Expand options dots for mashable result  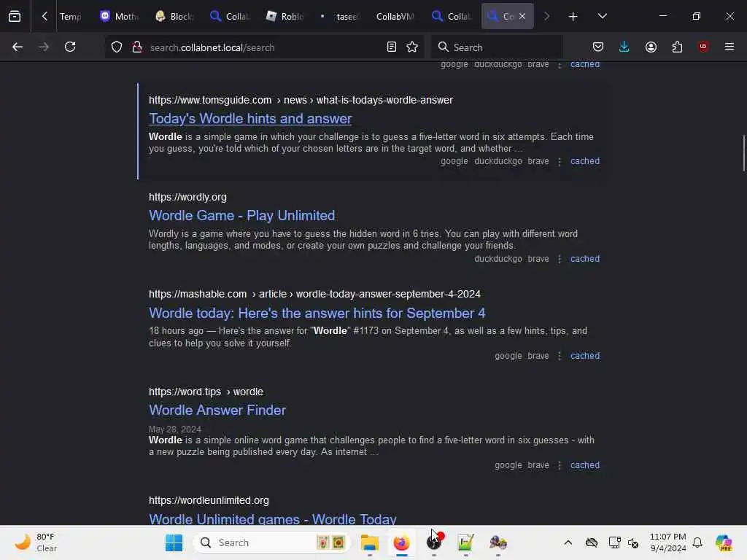tap(560, 356)
